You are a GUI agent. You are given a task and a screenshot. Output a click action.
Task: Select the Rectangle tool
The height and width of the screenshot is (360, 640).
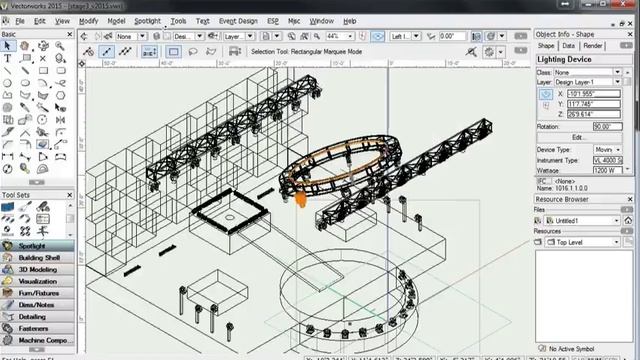[43, 71]
